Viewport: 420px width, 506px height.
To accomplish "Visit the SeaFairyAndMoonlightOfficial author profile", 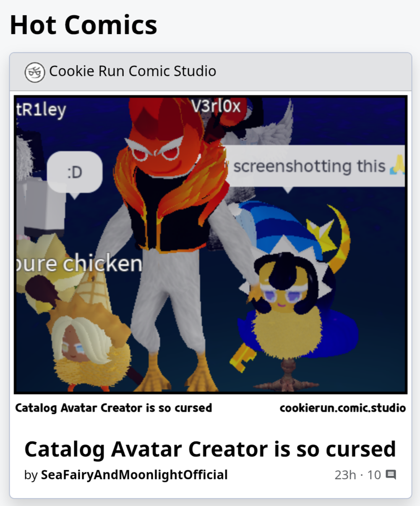I will (134, 475).
